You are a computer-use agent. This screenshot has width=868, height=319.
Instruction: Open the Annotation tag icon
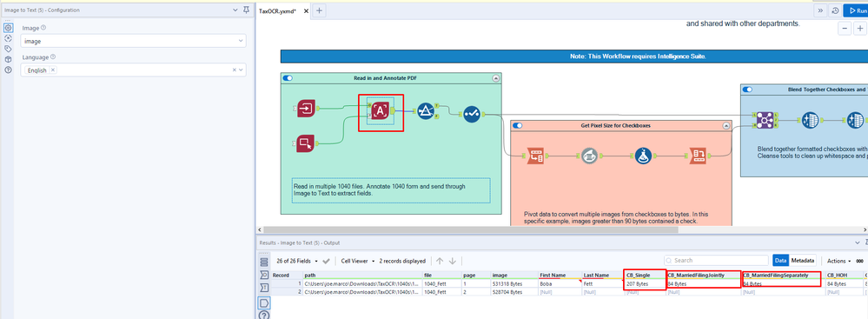click(9, 49)
